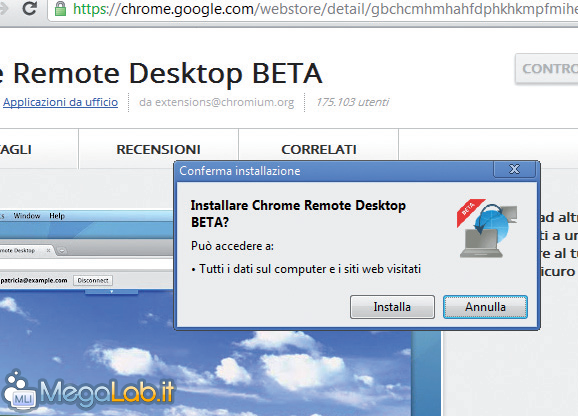The image size is (578, 416).
Task: Confirm with the Installa button
Action: (x=392, y=307)
